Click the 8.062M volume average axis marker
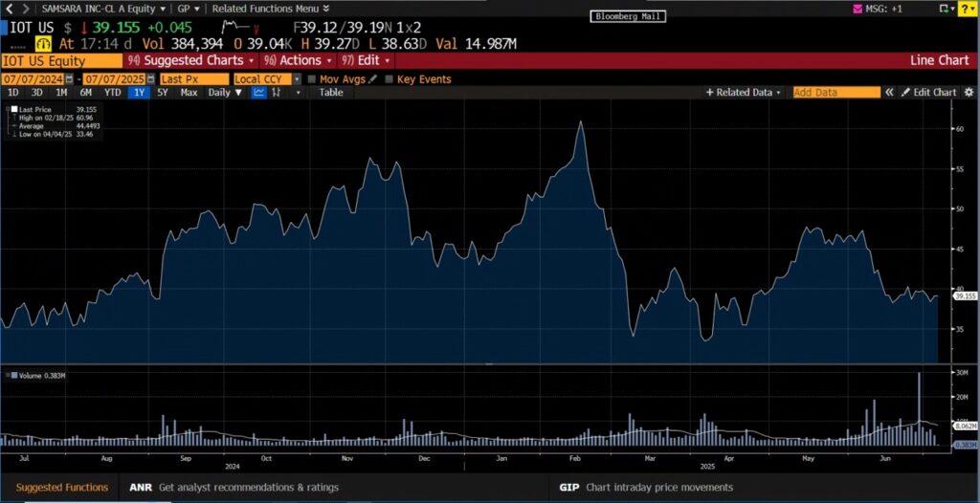Viewport: 980px width, 503px height. 965,426
